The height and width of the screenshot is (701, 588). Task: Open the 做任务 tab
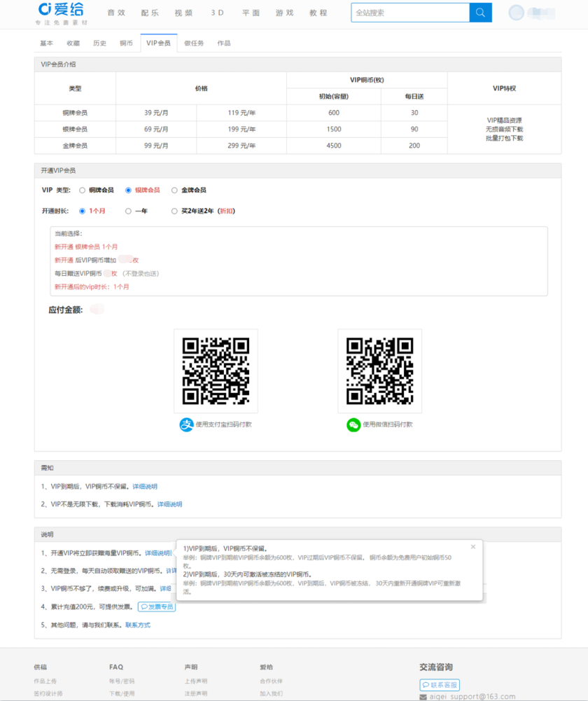[194, 43]
